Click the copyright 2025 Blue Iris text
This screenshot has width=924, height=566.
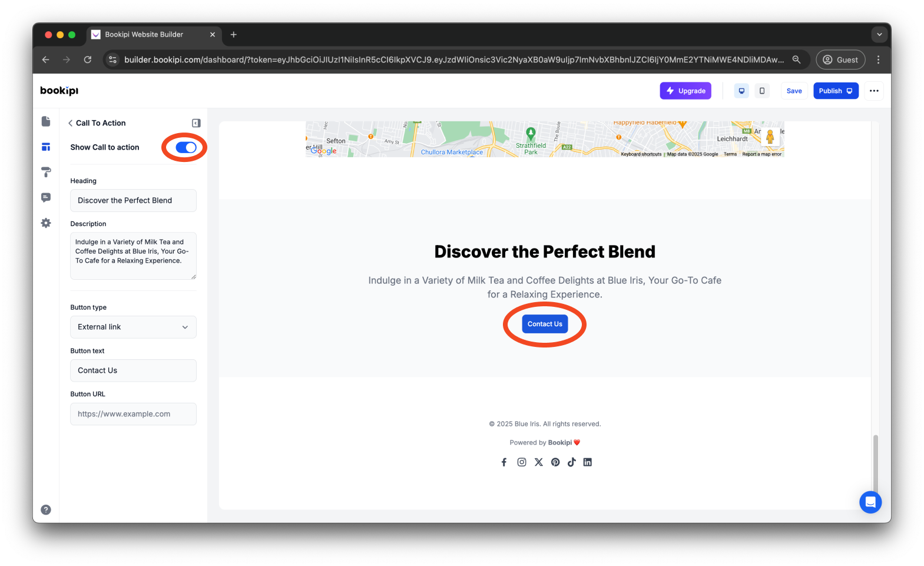pyautogui.click(x=545, y=424)
